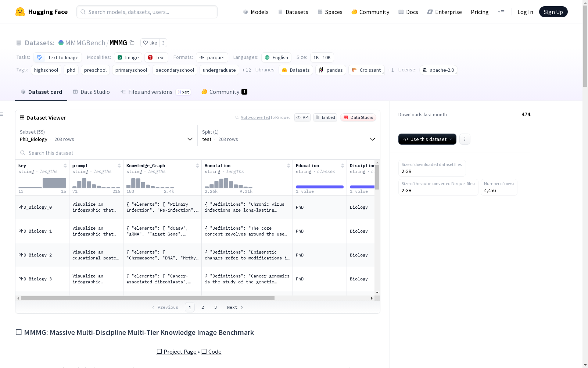Open the Use this dataset dropdown
The height and width of the screenshot is (368, 588).
[x=427, y=139]
